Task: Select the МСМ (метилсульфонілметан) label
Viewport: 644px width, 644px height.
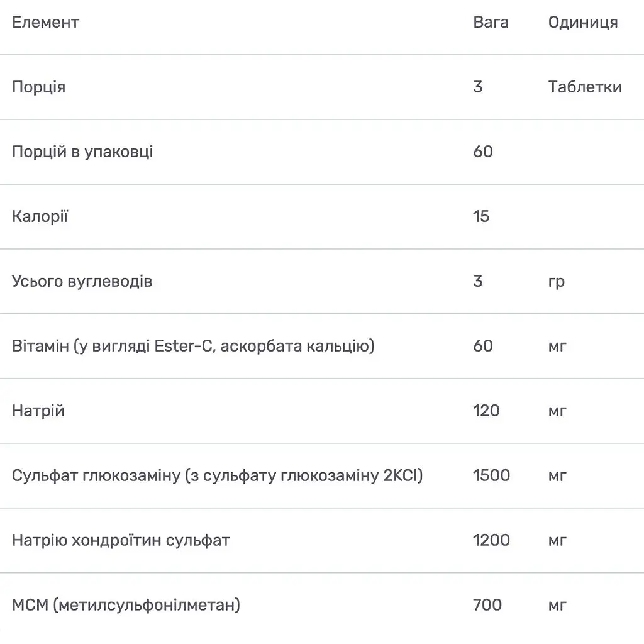Action: [x=126, y=605]
